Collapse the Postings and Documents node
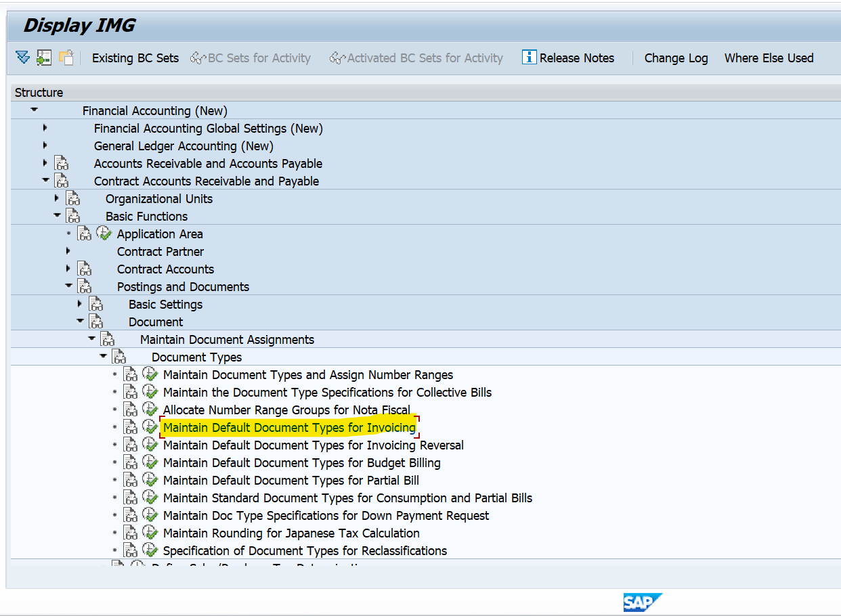Screen dimensions: 841x616 (68, 286)
